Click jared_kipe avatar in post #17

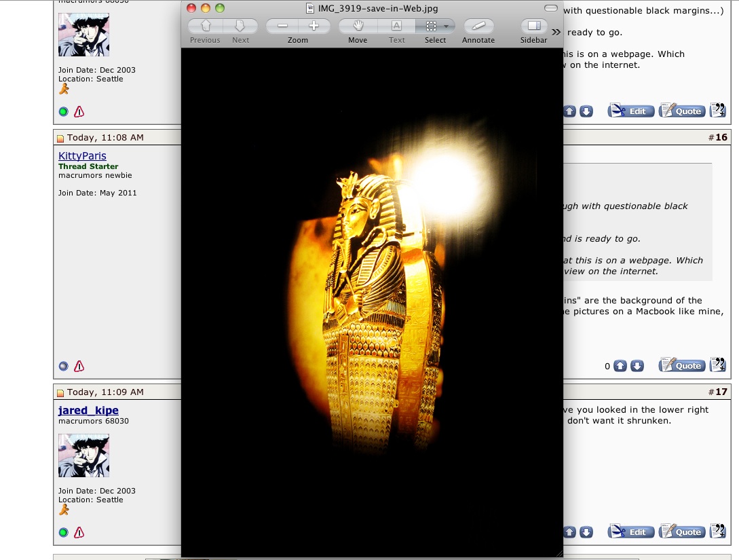coord(84,455)
